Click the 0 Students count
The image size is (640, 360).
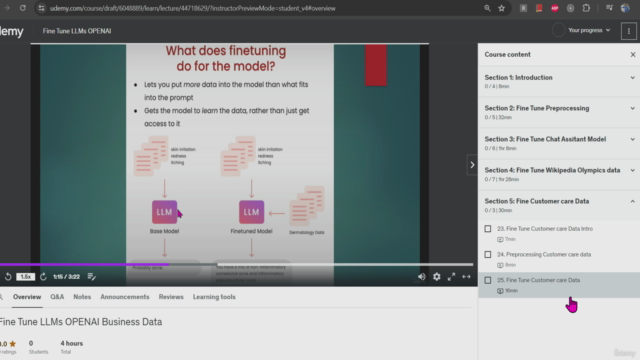coord(38,347)
